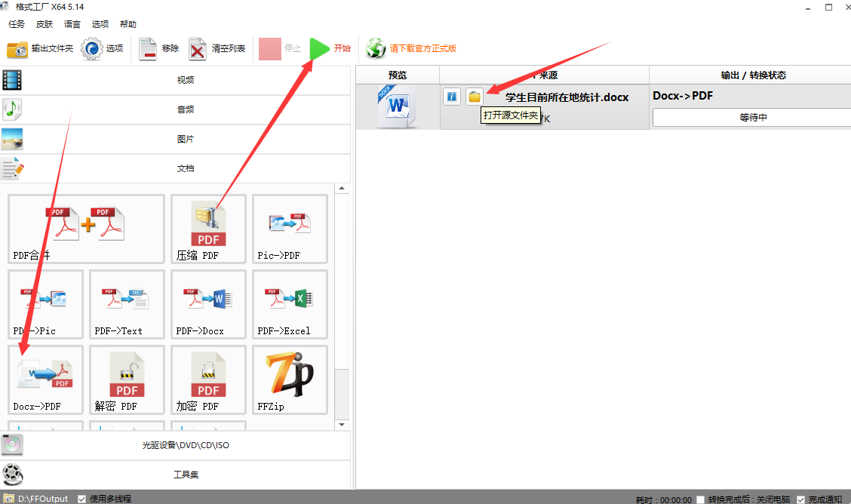Click the 预览 column header
Viewport: 851px width, 504px height.
click(x=398, y=75)
